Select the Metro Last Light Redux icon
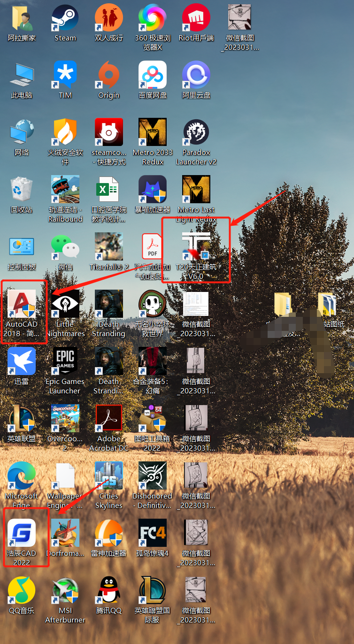The width and height of the screenshot is (354, 644). [196, 190]
